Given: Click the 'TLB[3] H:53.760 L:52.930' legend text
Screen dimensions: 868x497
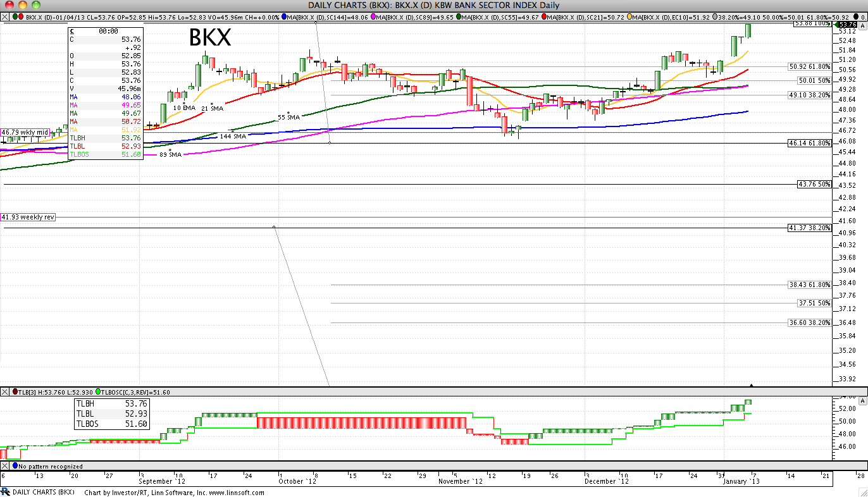Looking at the screenshot, I should click(56, 392).
